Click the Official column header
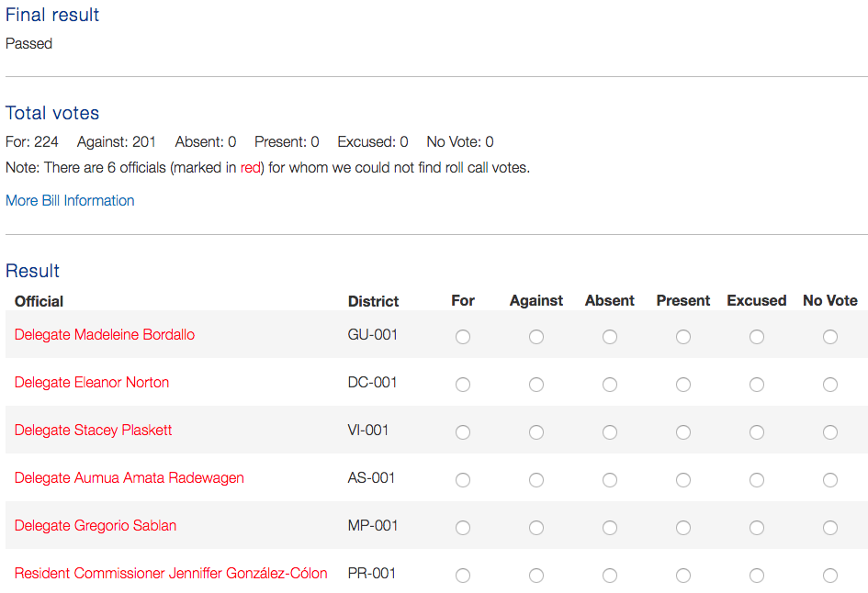The width and height of the screenshot is (868, 593). [x=39, y=301]
